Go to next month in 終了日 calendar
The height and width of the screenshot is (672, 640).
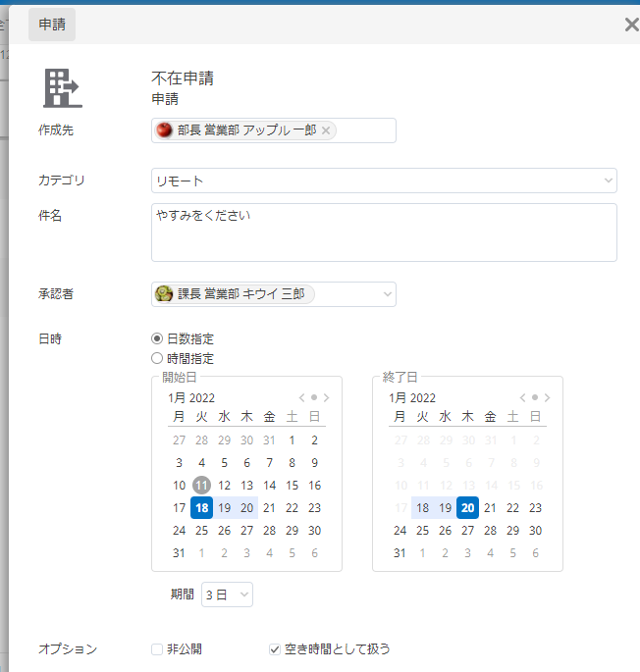(548, 397)
